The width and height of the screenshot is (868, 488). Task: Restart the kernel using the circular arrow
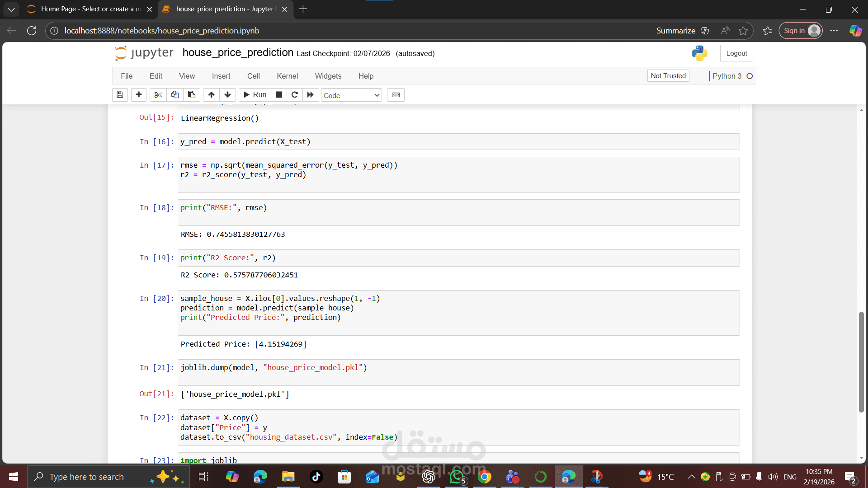[x=294, y=95]
